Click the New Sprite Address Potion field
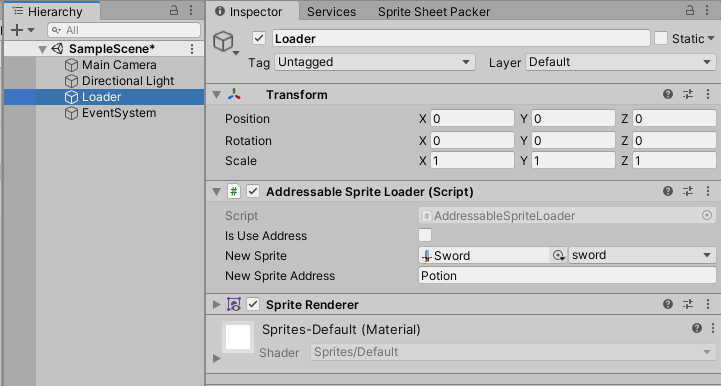Screen dimensions: 721x386 click(x=567, y=276)
